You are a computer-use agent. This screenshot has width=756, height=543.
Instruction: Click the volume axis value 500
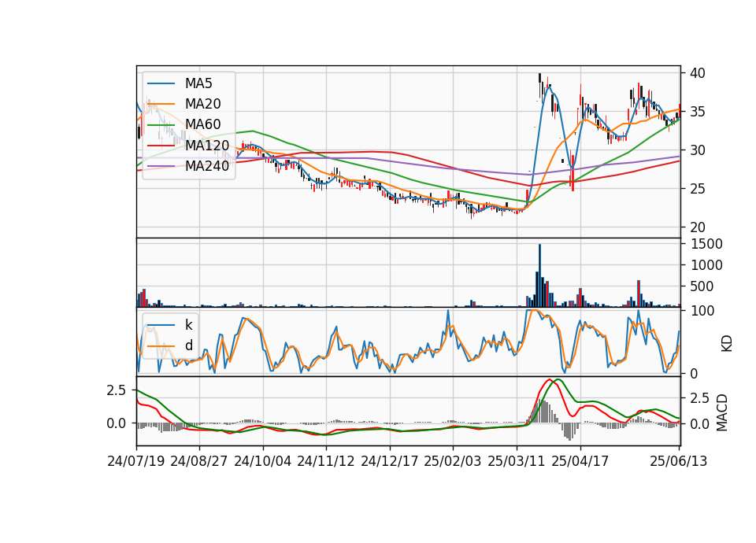(x=702, y=286)
